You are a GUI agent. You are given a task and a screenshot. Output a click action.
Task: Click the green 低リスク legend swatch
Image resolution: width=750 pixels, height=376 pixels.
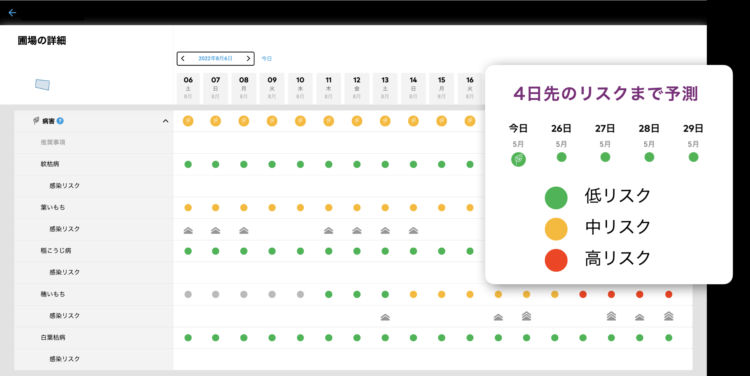click(556, 198)
